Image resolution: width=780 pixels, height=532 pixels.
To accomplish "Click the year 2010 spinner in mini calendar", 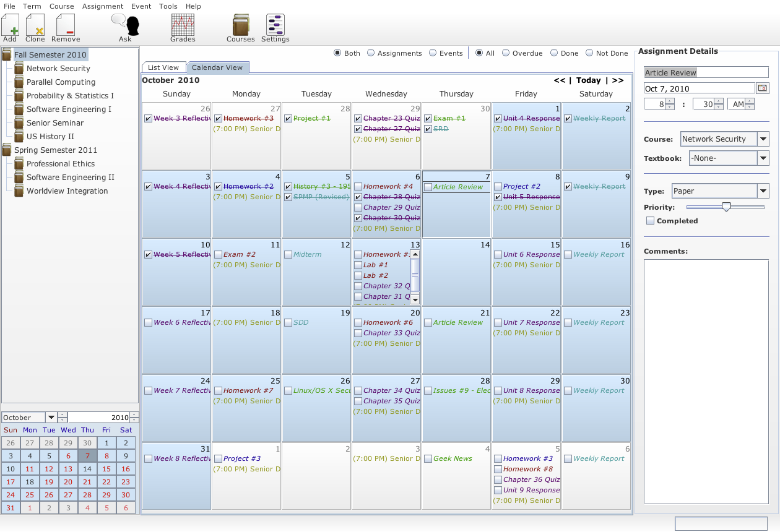I will coord(134,417).
